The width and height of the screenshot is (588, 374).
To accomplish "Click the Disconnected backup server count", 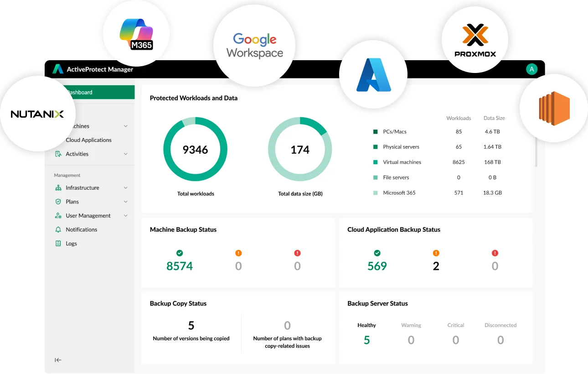I will coord(500,340).
